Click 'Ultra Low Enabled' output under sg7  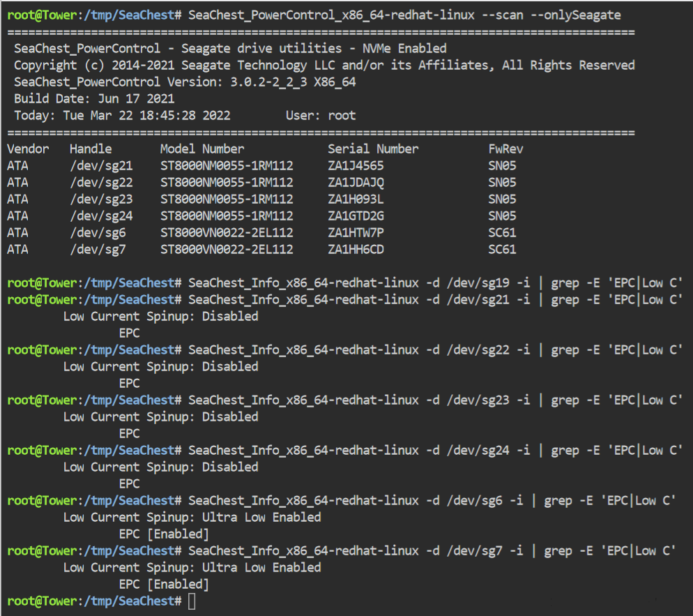pos(261,568)
